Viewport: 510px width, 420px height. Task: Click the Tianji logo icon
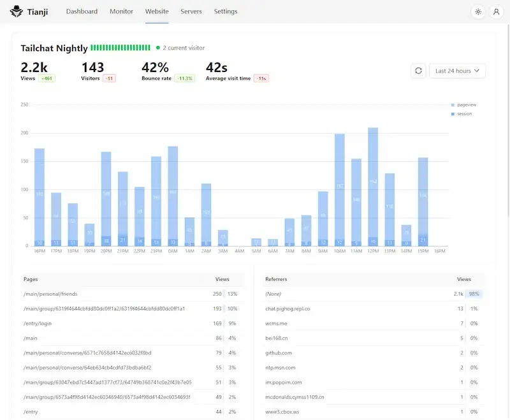click(17, 11)
